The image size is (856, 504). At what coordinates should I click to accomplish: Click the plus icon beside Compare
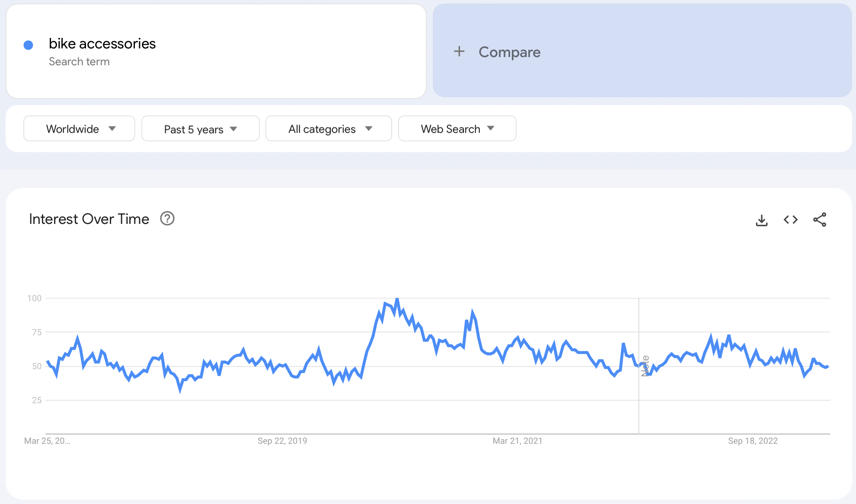pos(459,51)
